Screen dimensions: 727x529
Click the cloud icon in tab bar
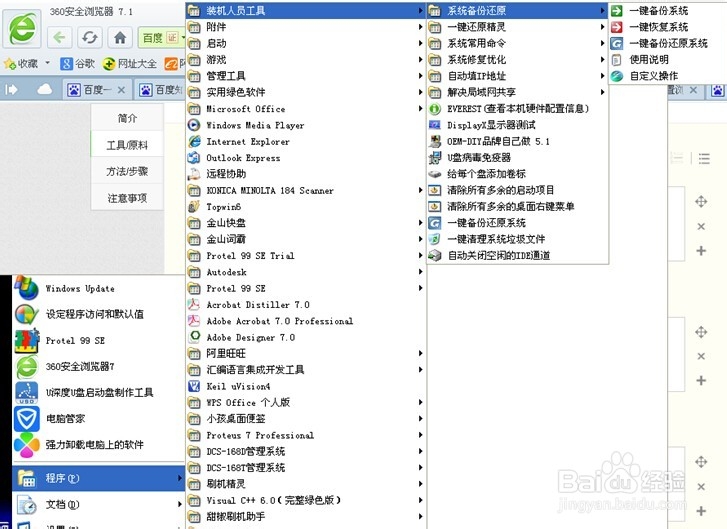45,89
